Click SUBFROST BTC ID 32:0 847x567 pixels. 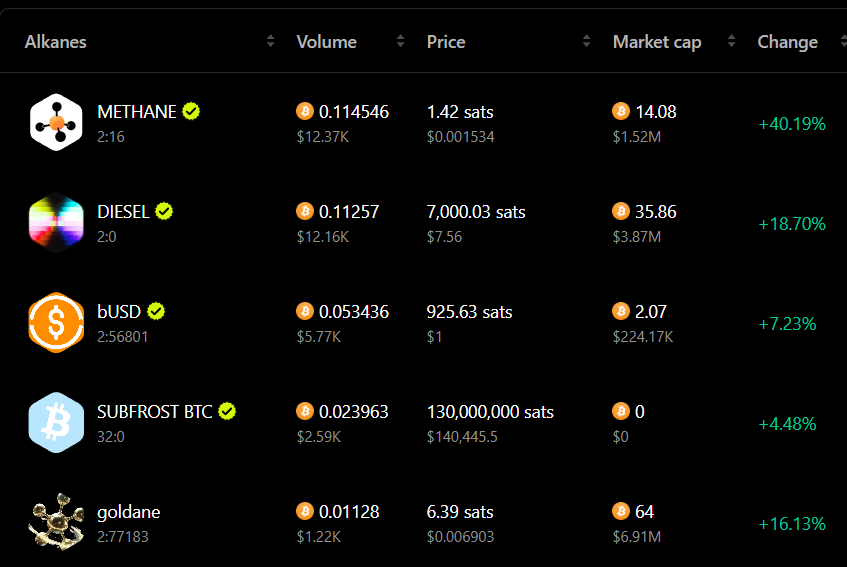point(111,436)
